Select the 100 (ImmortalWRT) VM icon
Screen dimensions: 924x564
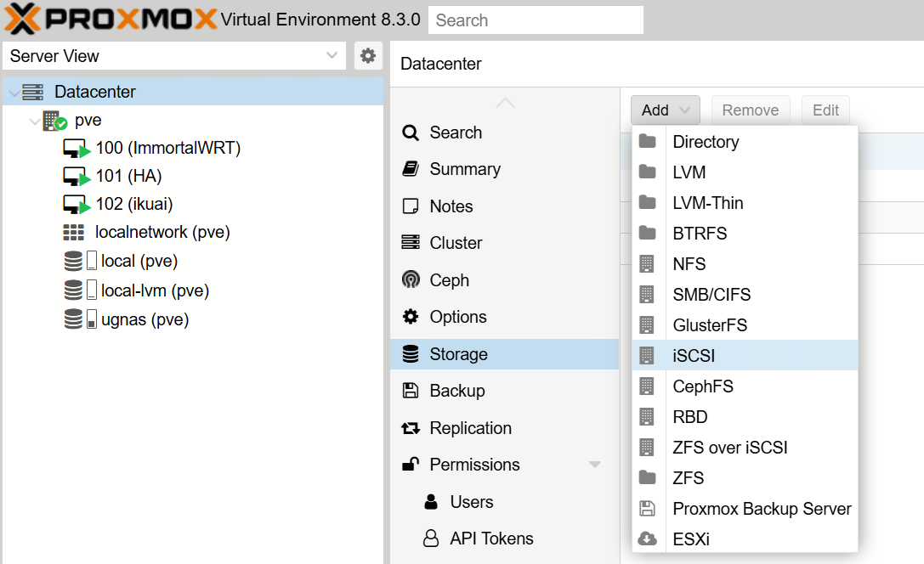[76, 149]
